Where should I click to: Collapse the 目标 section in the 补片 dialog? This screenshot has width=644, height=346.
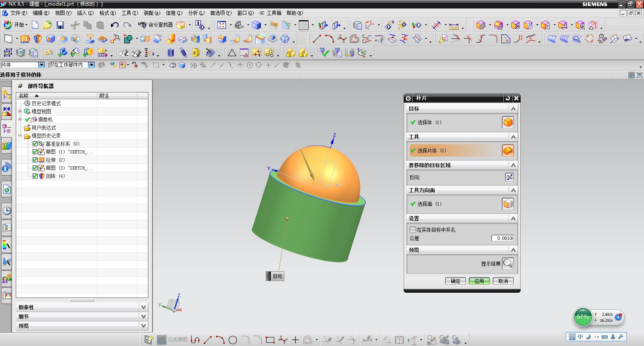(513, 109)
